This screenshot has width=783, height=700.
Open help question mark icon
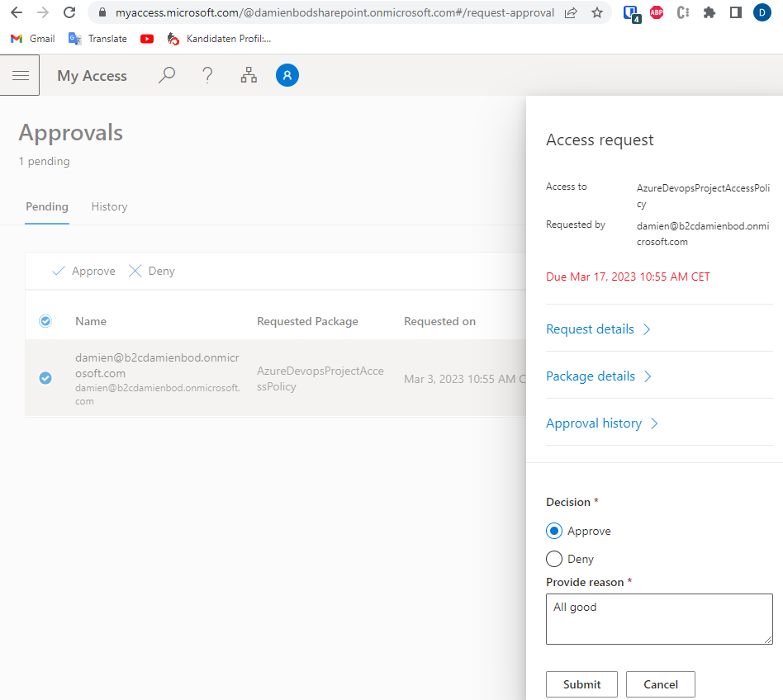(207, 76)
